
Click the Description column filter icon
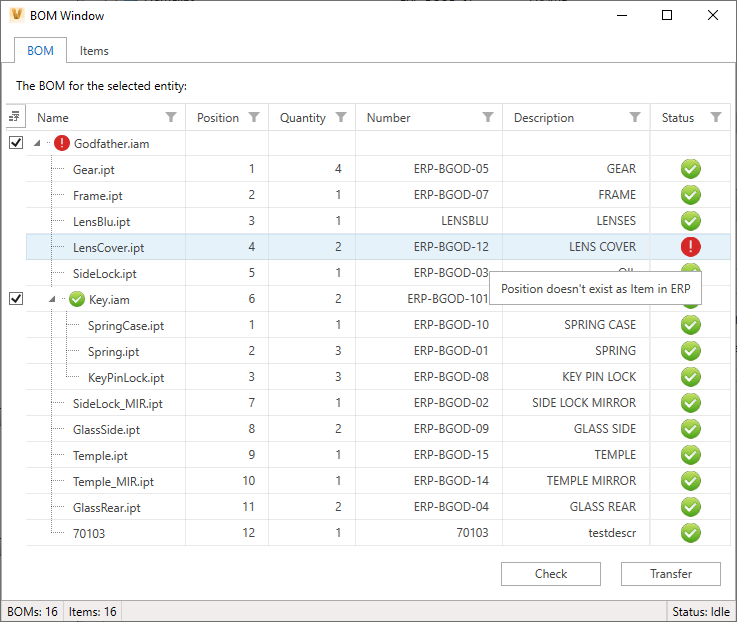(x=635, y=117)
